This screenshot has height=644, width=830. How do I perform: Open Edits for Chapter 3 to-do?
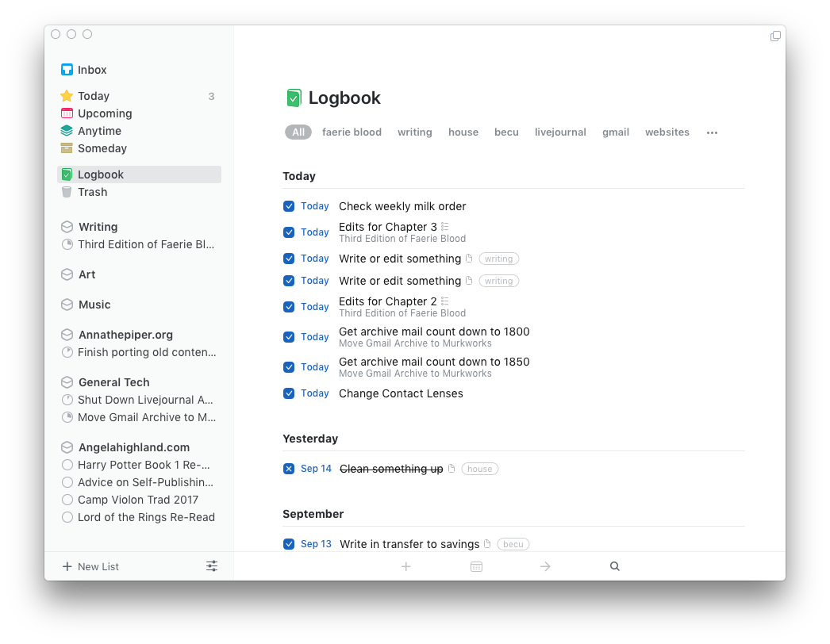(x=387, y=227)
